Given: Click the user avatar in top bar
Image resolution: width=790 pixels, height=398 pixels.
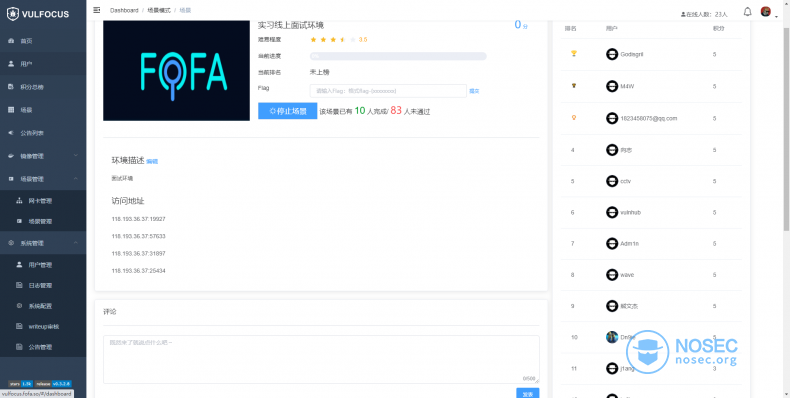Looking at the screenshot, I should pyautogui.click(x=765, y=12).
